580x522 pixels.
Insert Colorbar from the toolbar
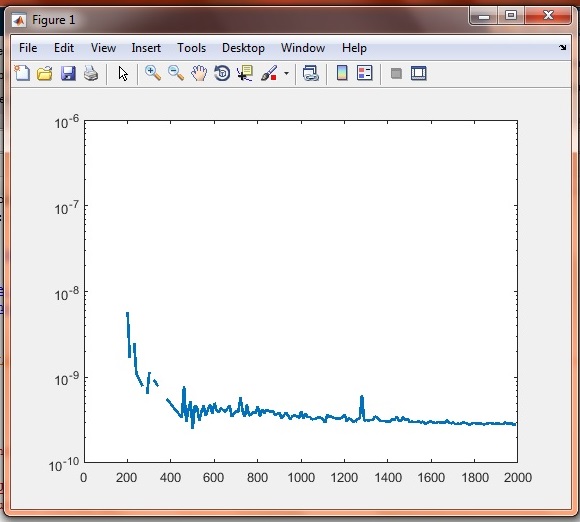coord(342,73)
